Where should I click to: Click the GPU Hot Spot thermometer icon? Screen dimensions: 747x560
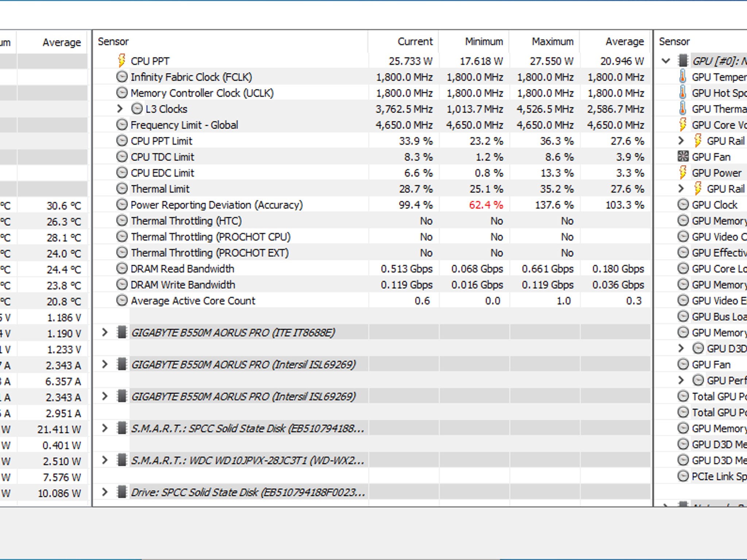[682, 93]
